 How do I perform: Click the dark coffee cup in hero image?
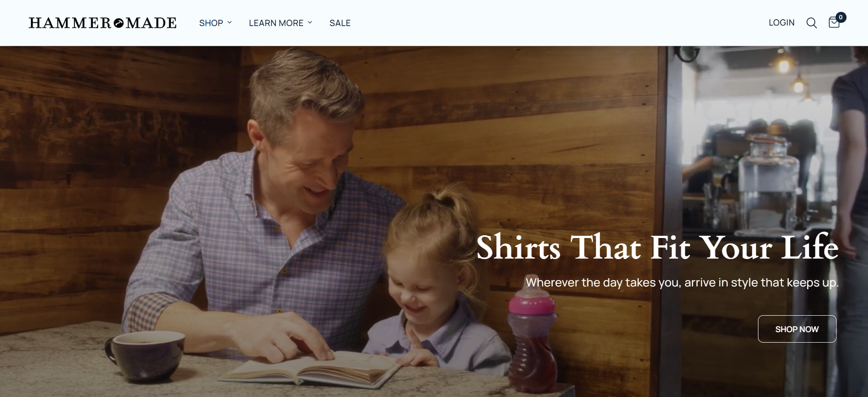click(145, 356)
